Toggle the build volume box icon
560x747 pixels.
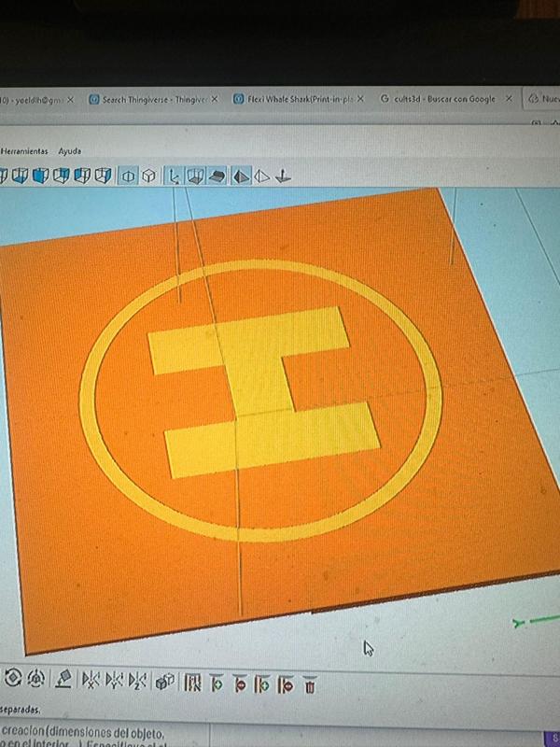195,176
